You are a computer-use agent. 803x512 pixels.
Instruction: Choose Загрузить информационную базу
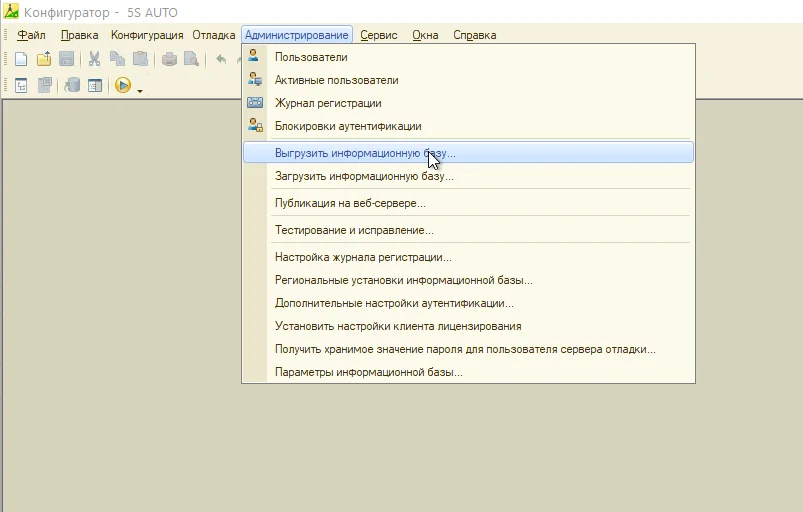pyautogui.click(x=364, y=176)
